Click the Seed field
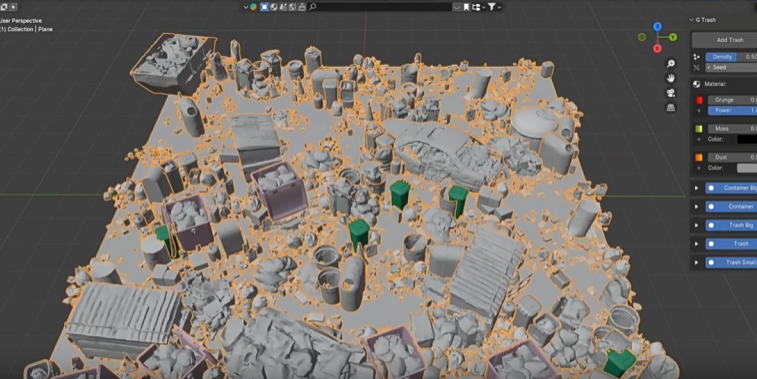This screenshot has height=379, width=757. [731, 68]
